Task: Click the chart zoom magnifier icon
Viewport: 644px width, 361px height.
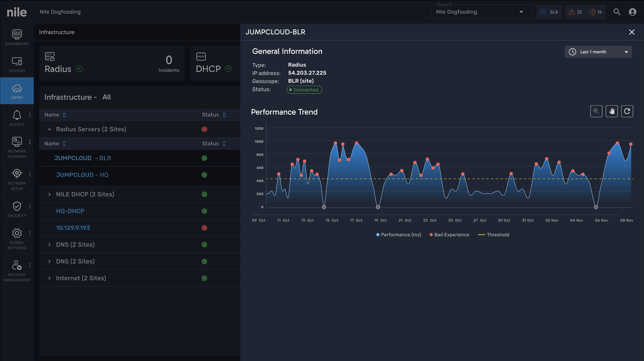Action: pyautogui.click(x=596, y=111)
